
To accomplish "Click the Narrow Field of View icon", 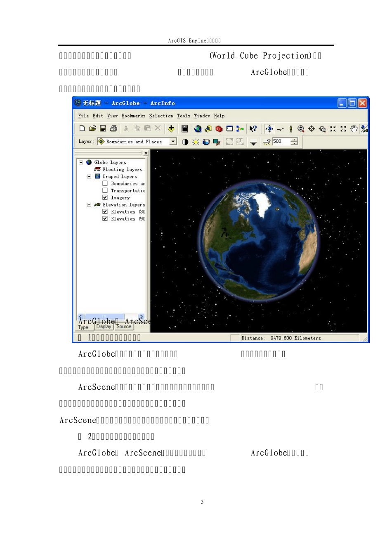I will (333, 129).
